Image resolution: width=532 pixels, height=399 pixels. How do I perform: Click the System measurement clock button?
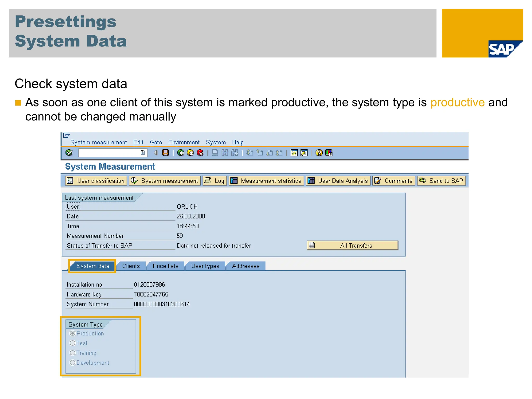165,181
